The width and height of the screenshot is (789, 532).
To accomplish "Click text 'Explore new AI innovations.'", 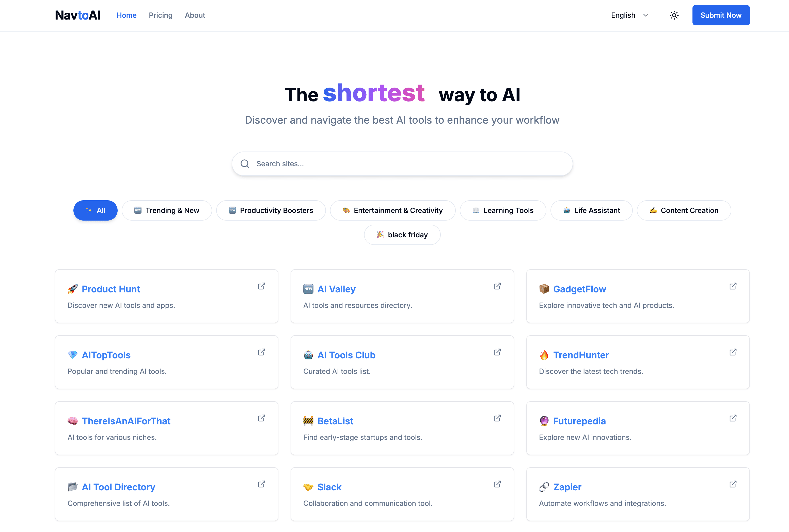I will pyautogui.click(x=585, y=437).
